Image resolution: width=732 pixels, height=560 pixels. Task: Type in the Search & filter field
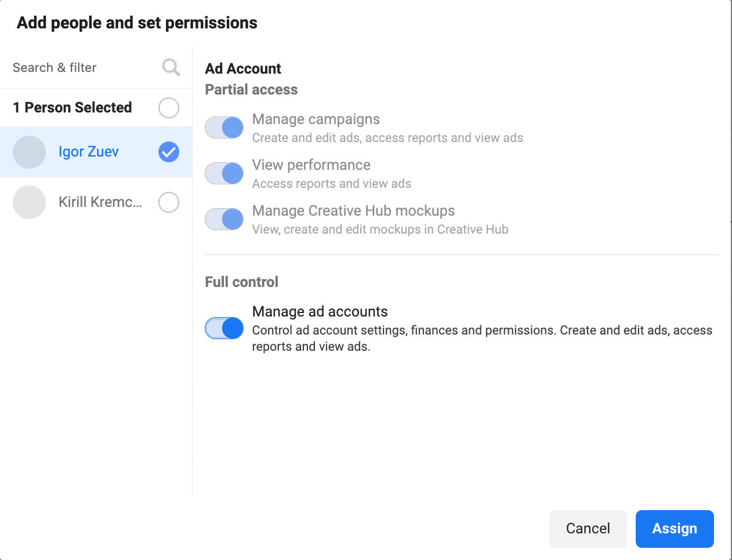pos(81,68)
